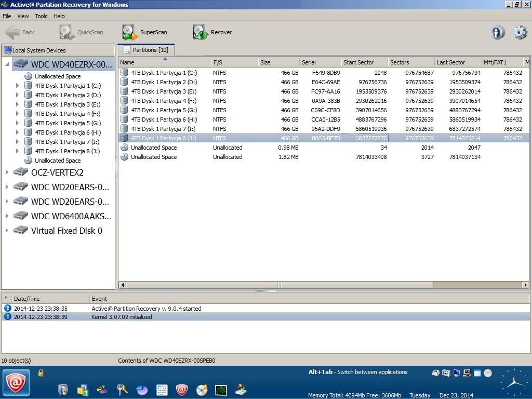Click the Local System Devices header
Screen dimensions: 532x399
pyautogui.click(x=58, y=50)
